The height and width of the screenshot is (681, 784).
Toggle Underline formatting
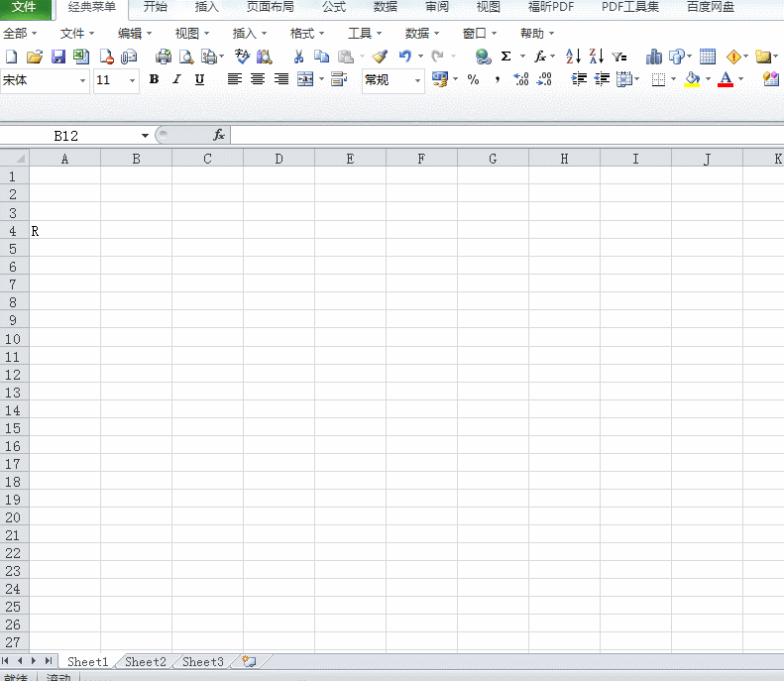point(199,79)
